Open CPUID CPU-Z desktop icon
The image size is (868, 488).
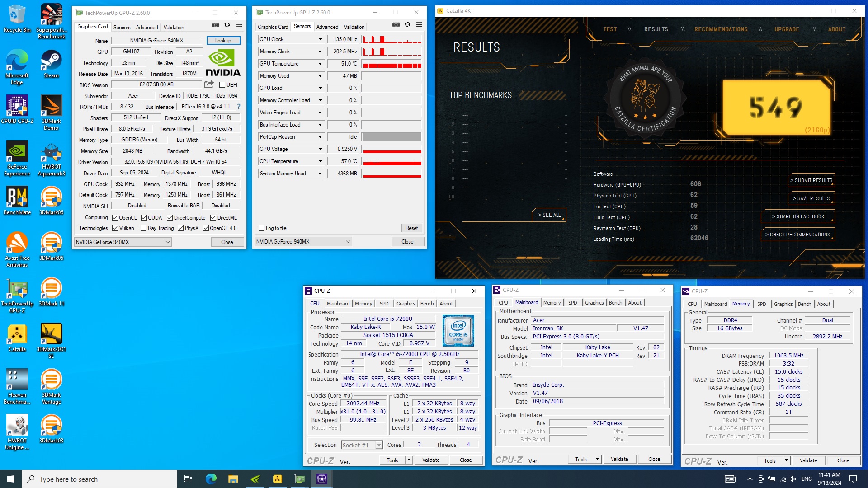tap(17, 109)
